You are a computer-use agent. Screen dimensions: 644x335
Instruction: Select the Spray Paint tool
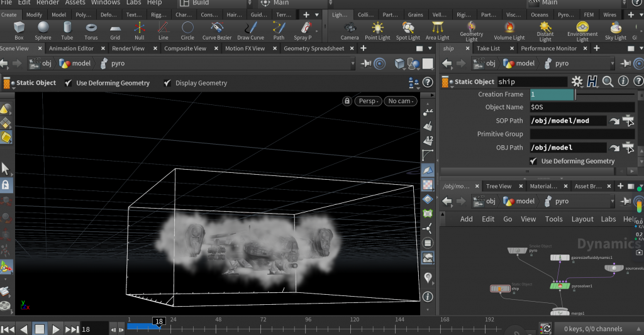pos(303,31)
